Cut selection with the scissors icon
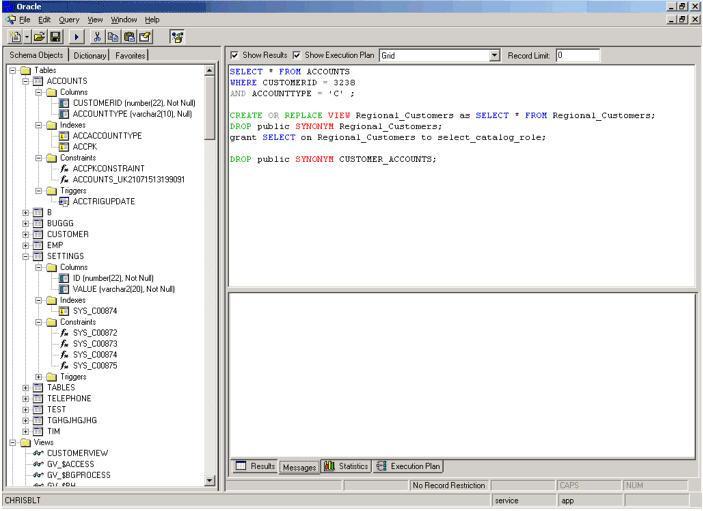 (x=97, y=37)
